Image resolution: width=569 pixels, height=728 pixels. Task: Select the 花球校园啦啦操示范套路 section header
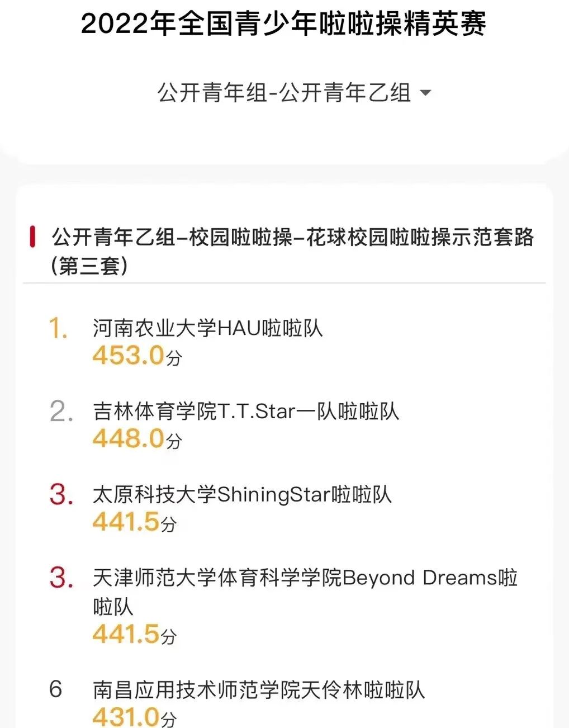pos(292,250)
